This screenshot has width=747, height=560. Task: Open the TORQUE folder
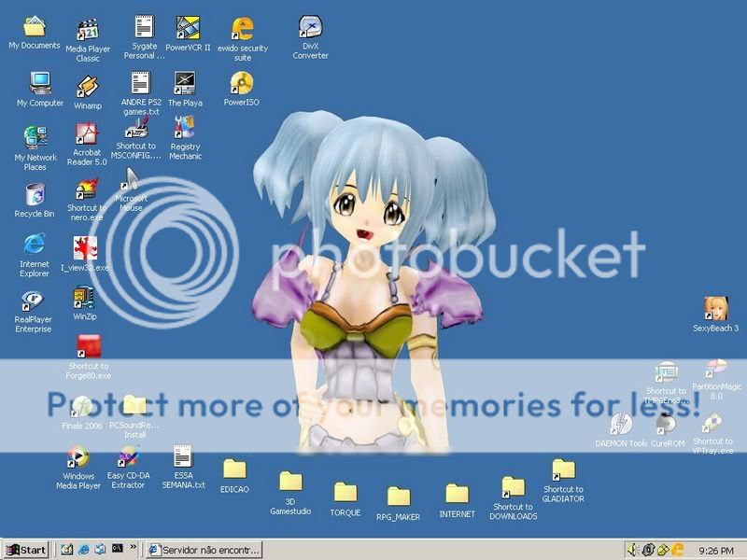345,492
